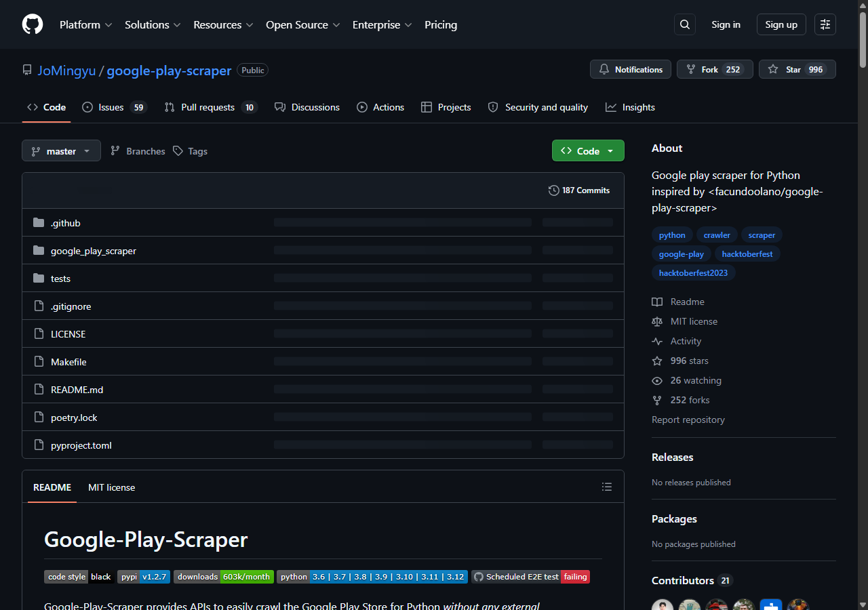Open the Contributors 21 heading link

coord(692,581)
